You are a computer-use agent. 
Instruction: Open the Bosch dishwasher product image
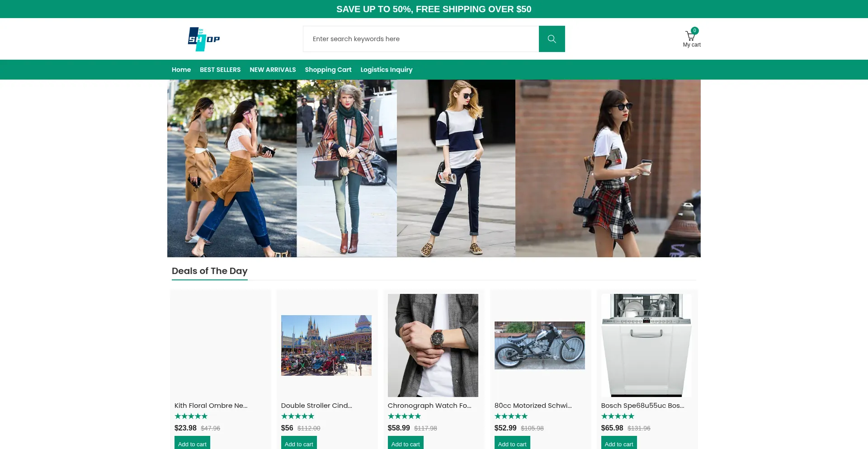click(646, 345)
